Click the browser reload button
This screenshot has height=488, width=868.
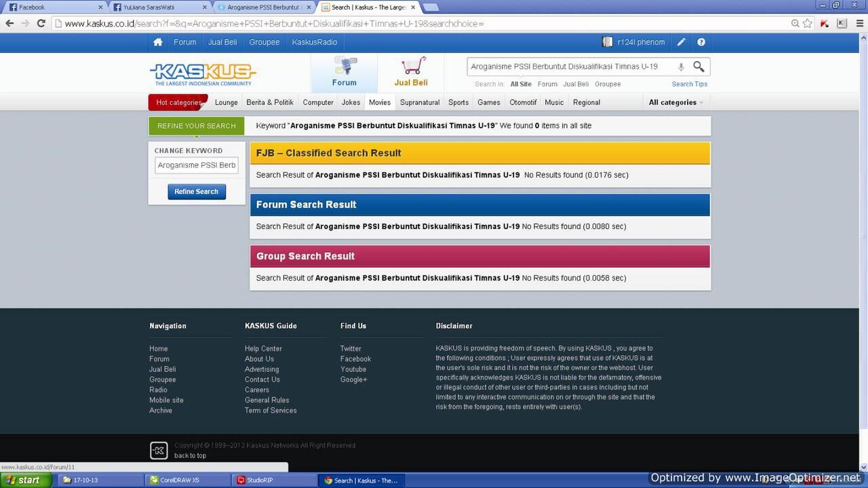pyautogui.click(x=41, y=23)
